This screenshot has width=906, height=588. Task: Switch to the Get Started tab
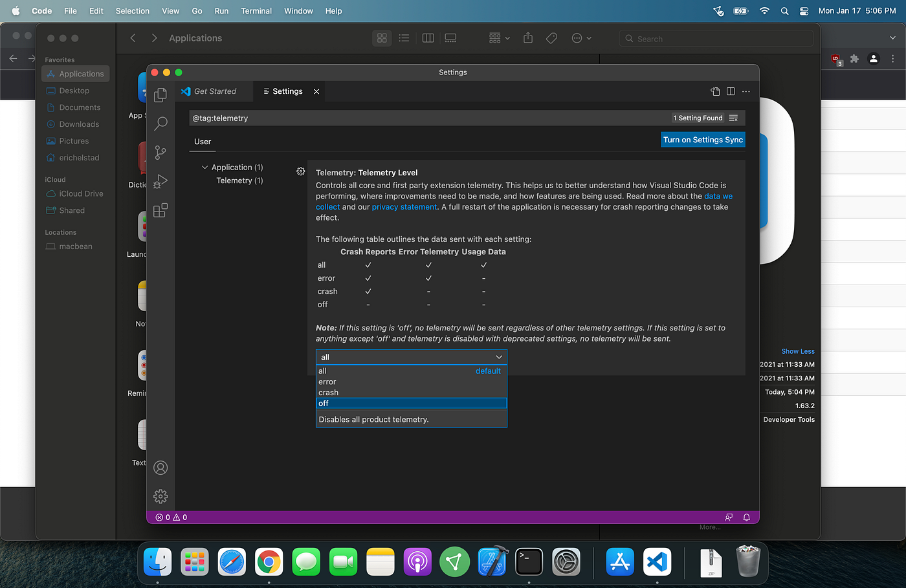coord(214,91)
